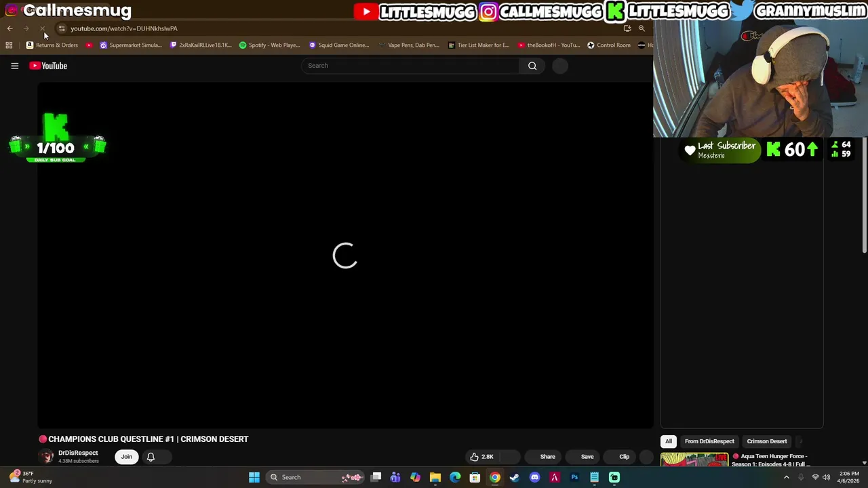Open the install/cast icon in address bar
868x488 pixels.
[x=627, y=28]
